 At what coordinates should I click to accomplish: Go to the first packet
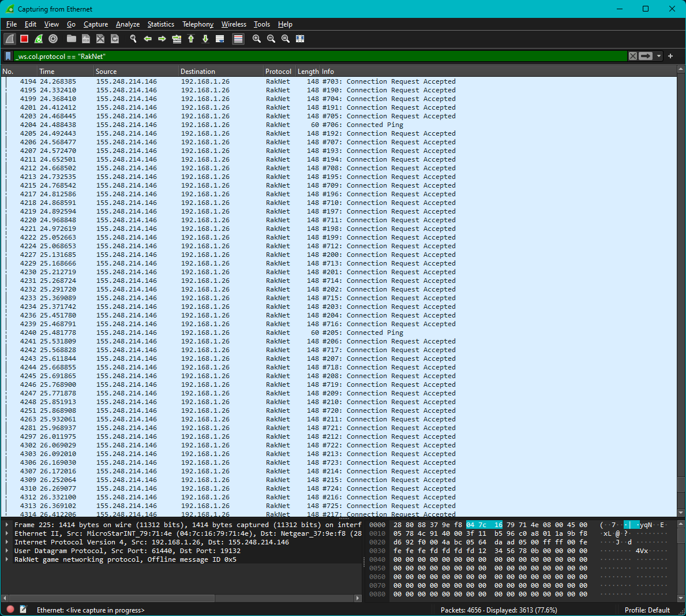[191, 39]
